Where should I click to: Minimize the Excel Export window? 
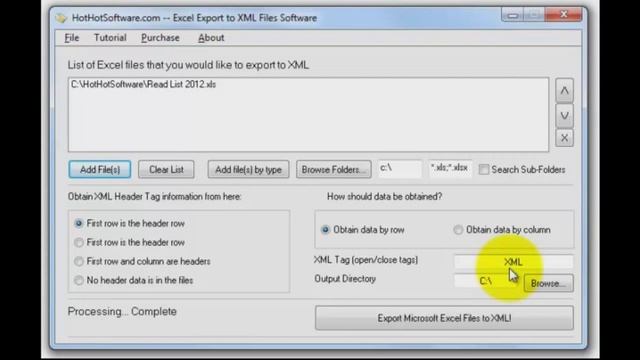tap(513, 16)
